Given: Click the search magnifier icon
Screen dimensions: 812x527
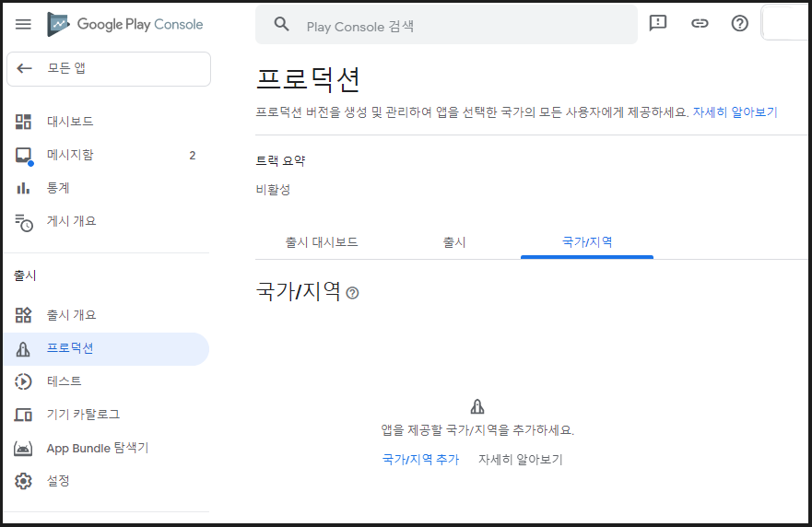Looking at the screenshot, I should [282, 25].
